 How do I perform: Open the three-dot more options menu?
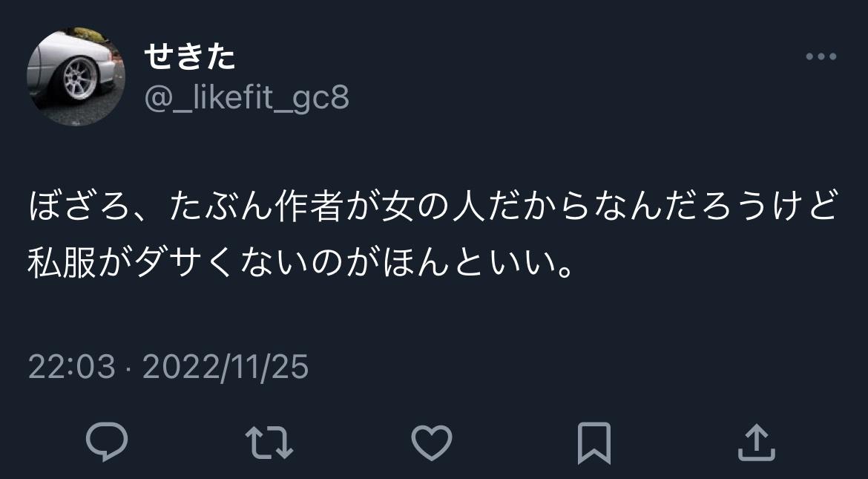click(821, 56)
